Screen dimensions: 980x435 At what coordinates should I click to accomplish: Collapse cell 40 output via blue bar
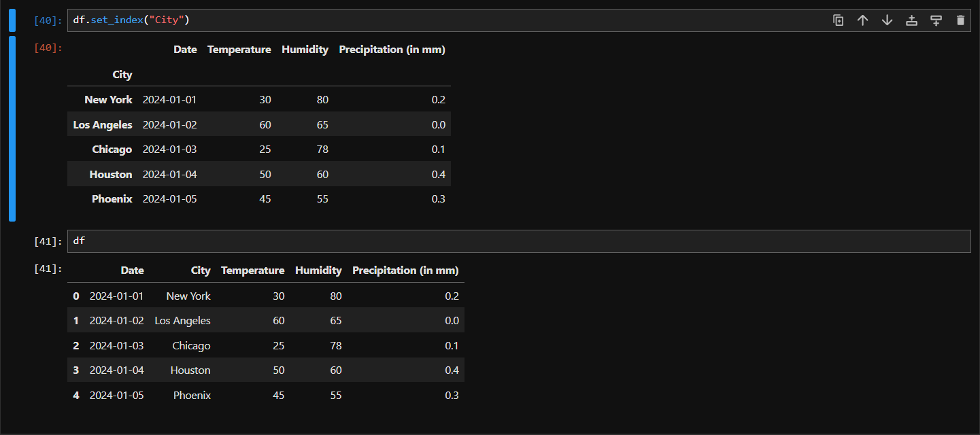pyautogui.click(x=12, y=129)
